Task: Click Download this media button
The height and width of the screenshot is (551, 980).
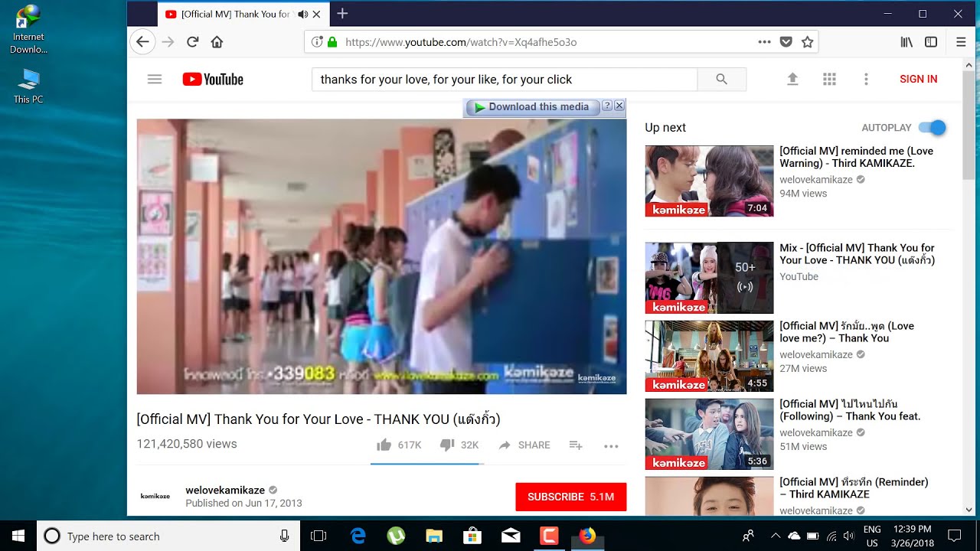Action: [x=531, y=107]
